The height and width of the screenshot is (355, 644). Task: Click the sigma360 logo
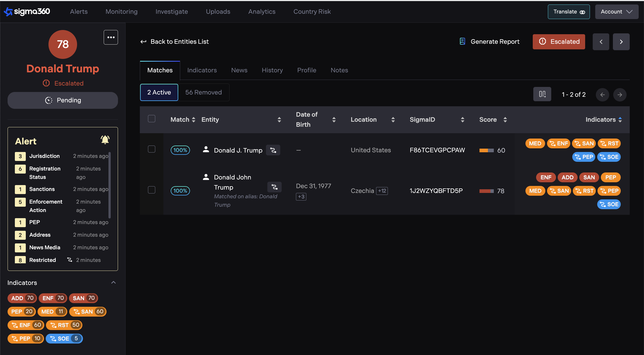(27, 11)
